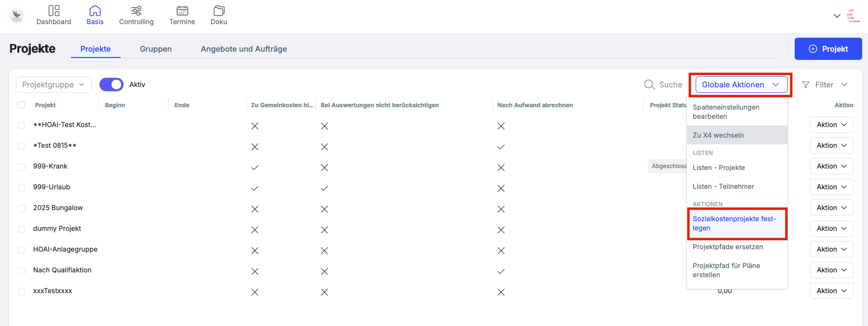
Task: Select Sozialkostenprojekte festlegen from the menu
Action: coord(734,223)
